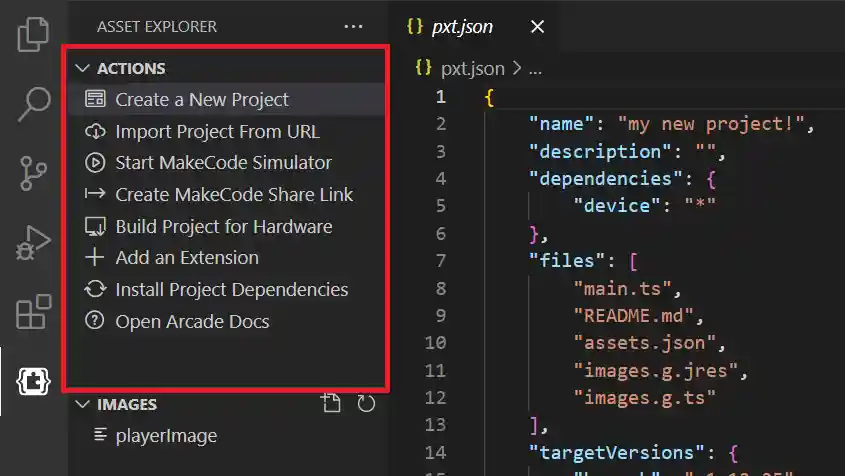Click the sync icon for Install Dependencies
The width and height of the screenshot is (845, 476).
pos(95,289)
